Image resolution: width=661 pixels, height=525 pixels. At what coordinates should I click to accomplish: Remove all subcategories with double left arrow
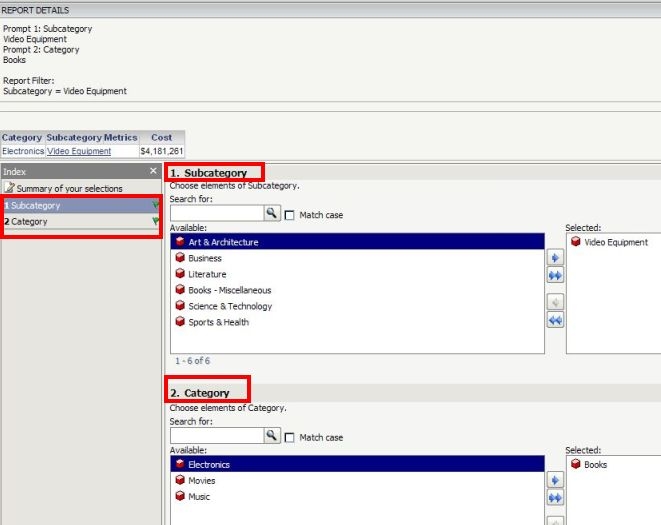click(555, 320)
